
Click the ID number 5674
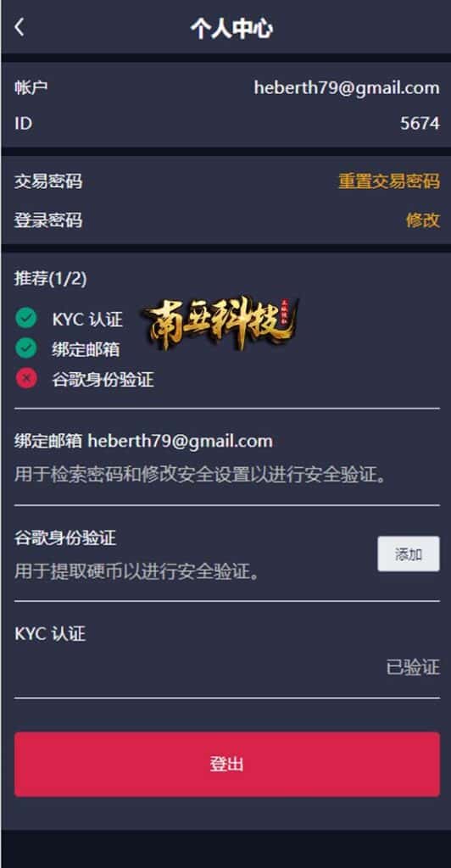point(420,123)
